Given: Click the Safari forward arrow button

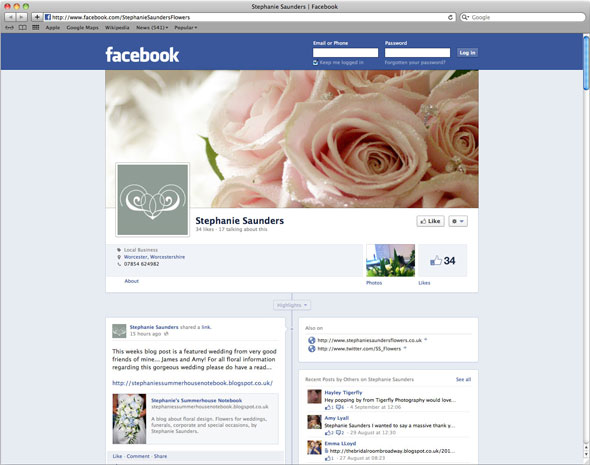Looking at the screenshot, I should [22, 17].
